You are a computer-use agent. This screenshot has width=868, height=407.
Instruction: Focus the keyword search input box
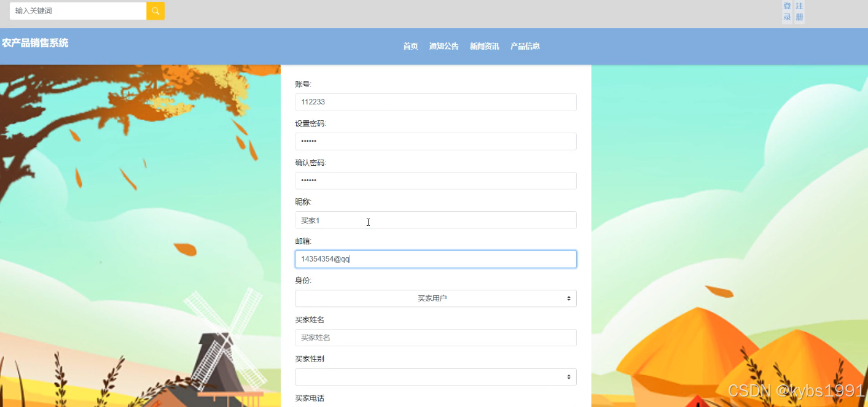tap(78, 11)
